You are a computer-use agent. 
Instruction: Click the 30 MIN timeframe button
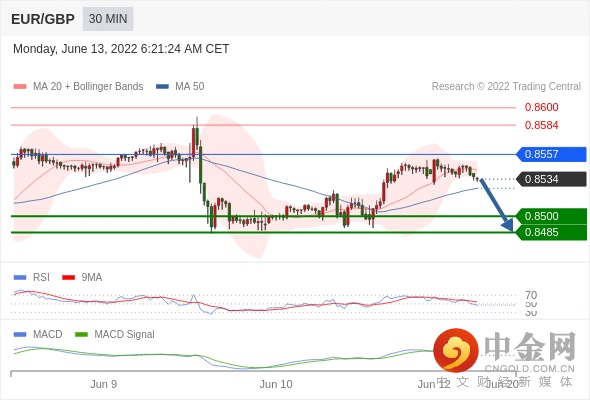pos(108,19)
